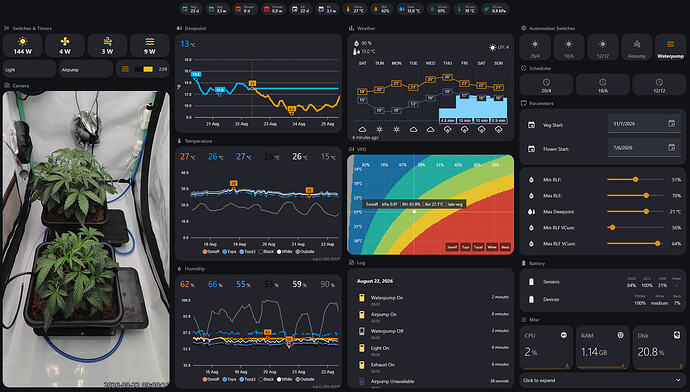The width and height of the screenshot is (690, 392).
Task: Click the Dewpoint 13.0 °C header chip
Action: click(x=410, y=9)
